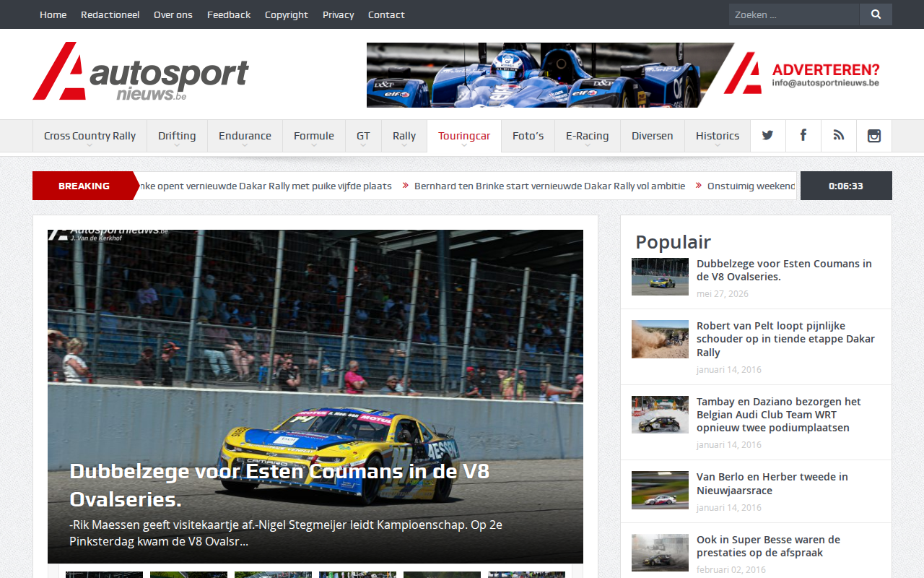Open the Facebook social icon
Viewport: 924px width, 578px height.
[803, 136]
